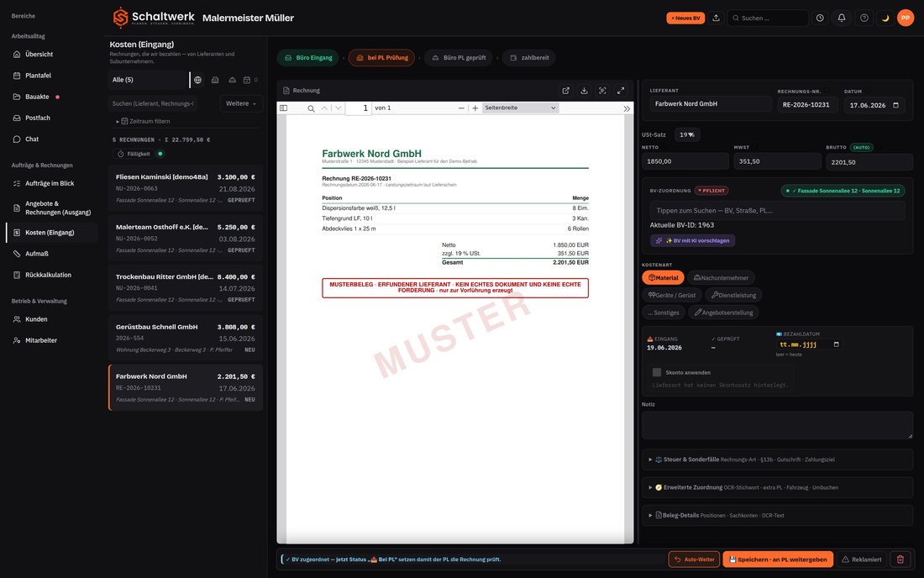Expand Erweiterte Zuordnung section
The image size is (924, 578).
point(777,487)
